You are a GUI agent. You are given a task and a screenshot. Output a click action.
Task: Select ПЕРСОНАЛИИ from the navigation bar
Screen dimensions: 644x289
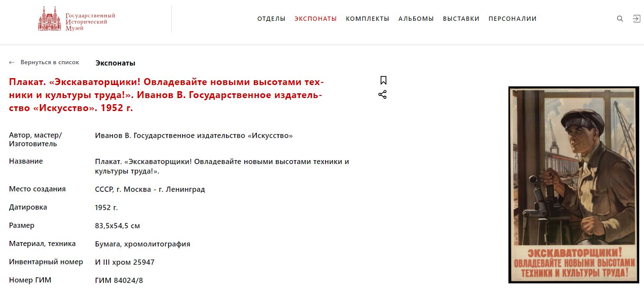(x=512, y=19)
